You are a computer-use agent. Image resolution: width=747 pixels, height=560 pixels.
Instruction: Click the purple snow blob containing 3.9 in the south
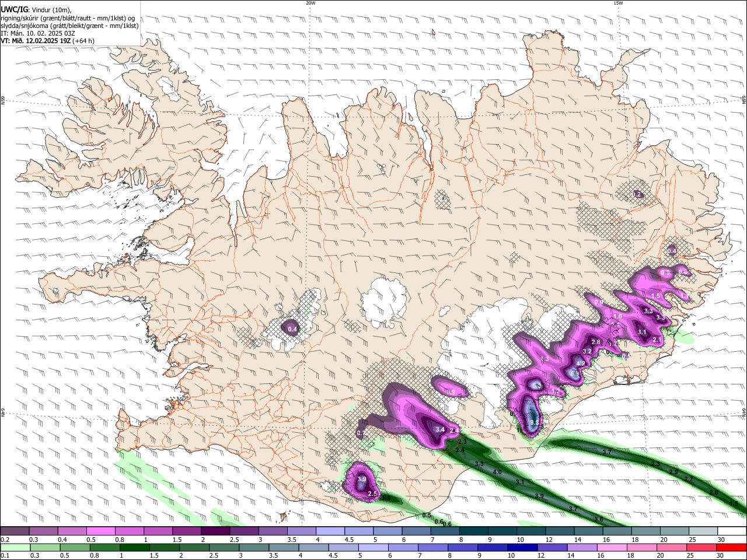tap(362, 482)
